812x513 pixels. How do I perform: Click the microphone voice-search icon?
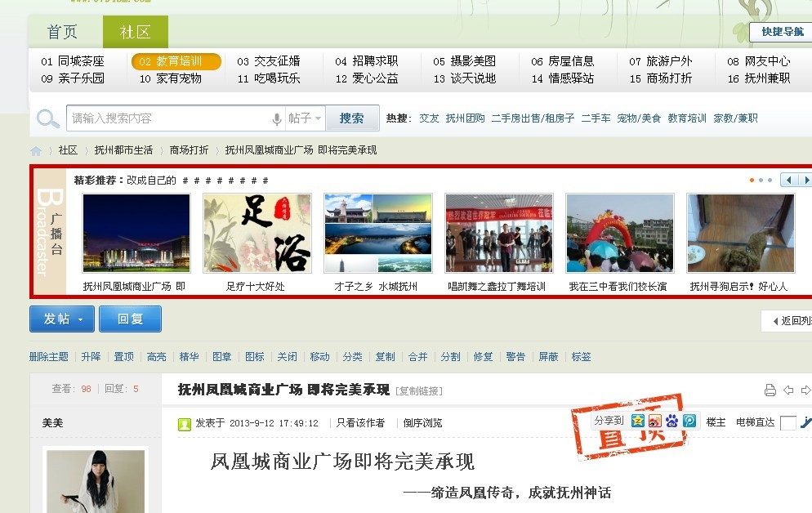277,118
